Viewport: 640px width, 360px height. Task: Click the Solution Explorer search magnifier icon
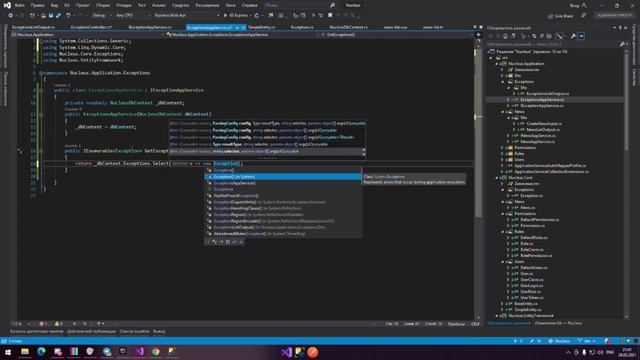pyautogui.click(x=622, y=44)
